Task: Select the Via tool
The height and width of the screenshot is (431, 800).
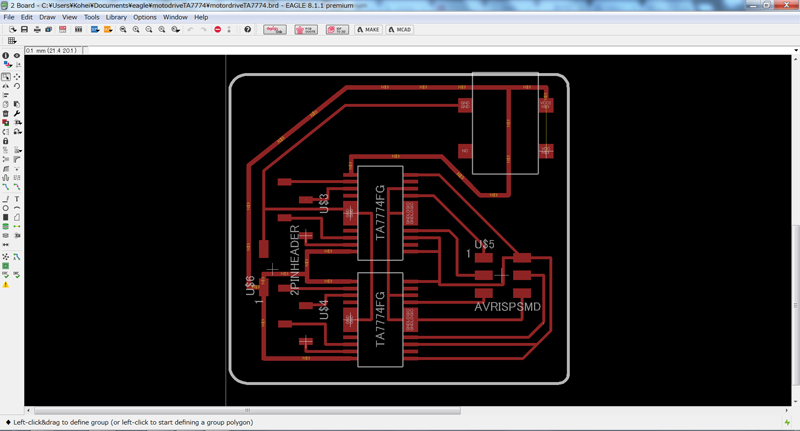Action: [6, 226]
